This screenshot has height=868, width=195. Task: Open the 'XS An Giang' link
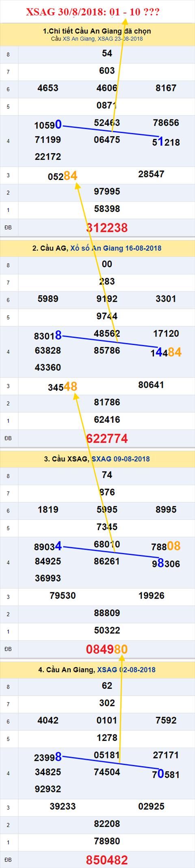point(79,39)
